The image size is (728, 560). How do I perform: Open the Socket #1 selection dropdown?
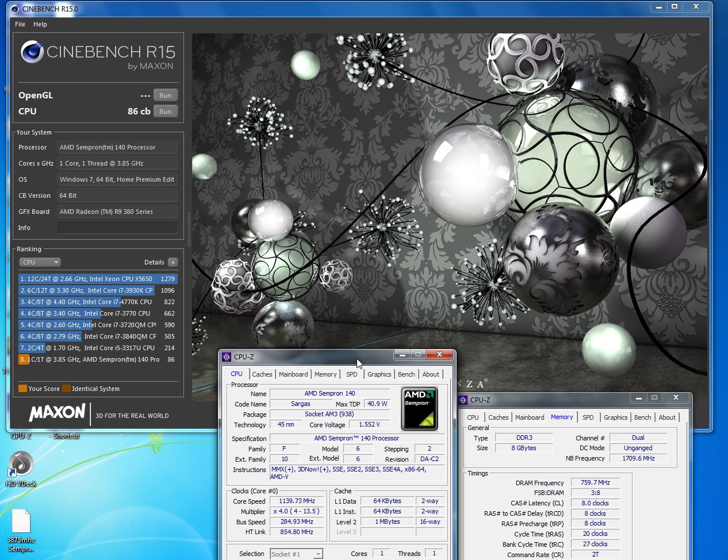point(296,554)
